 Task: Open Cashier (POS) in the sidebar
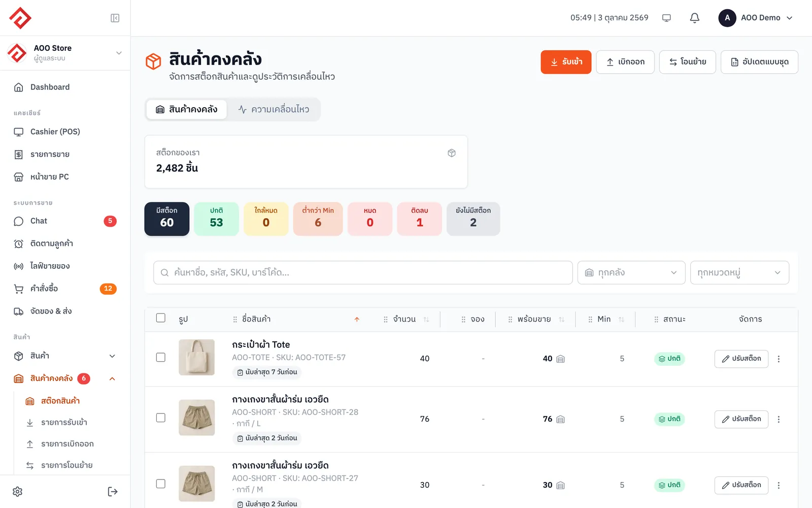pyautogui.click(x=65, y=132)
